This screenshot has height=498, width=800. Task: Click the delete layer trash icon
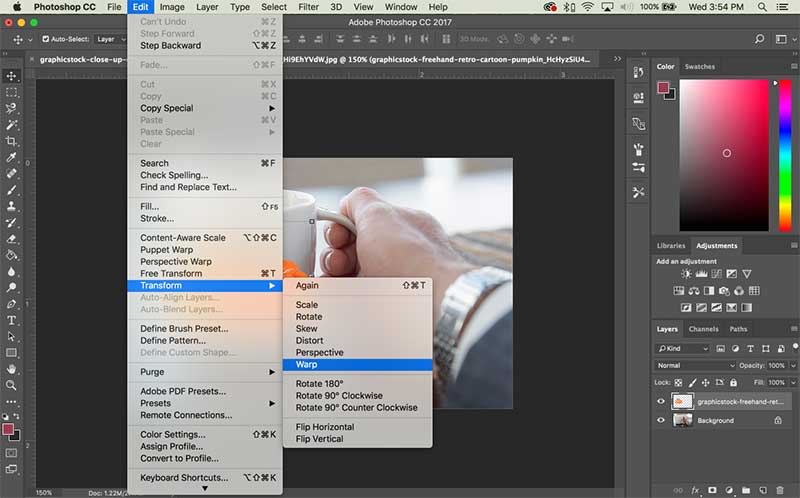780,490
